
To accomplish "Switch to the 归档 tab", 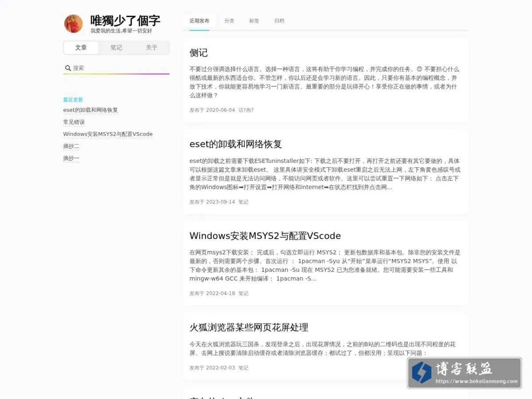I will (x=279, y=21).
